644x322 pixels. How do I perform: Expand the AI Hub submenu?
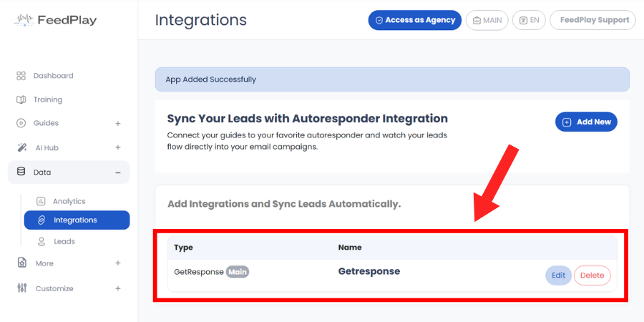118,147
